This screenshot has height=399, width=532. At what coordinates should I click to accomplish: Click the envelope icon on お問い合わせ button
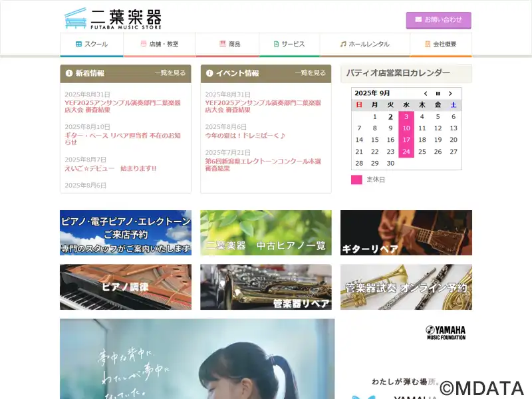(x=418, y=20)
